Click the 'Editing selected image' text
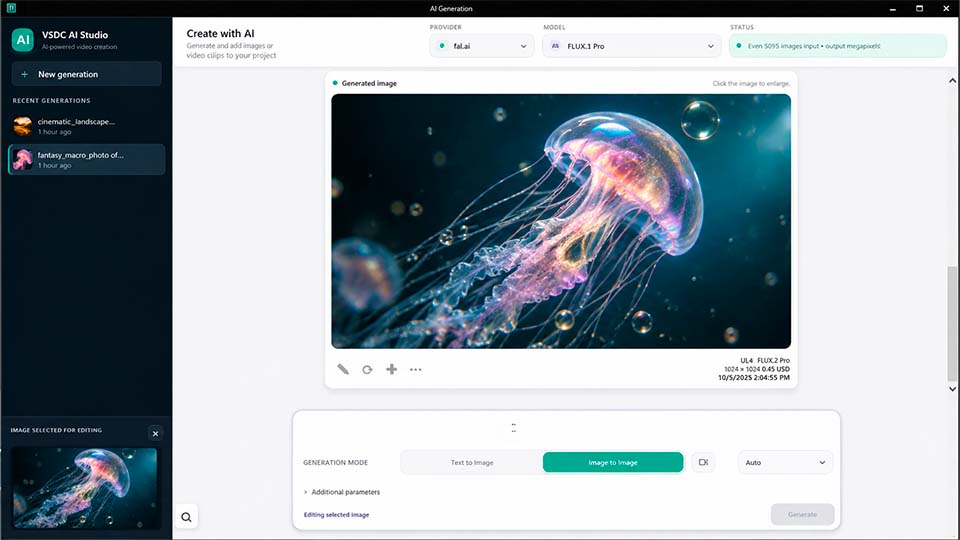 coord(336,515)
